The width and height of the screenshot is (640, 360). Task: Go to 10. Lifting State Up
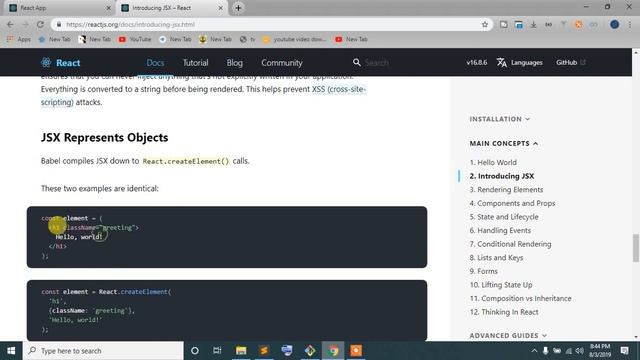(x=501, y=285)
